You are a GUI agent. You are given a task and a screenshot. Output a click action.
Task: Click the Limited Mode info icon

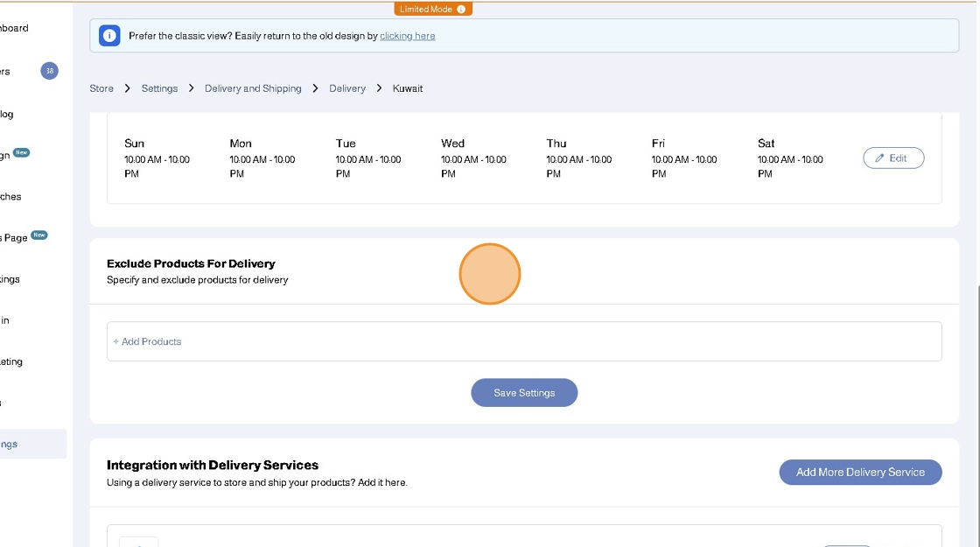tap(461, 9)
